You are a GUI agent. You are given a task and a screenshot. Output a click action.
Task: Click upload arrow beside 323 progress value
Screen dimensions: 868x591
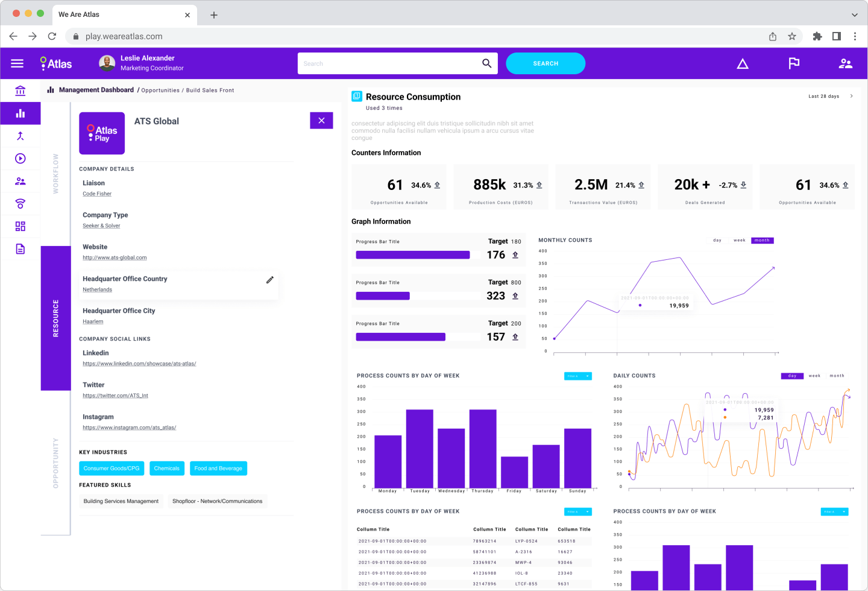[x=515, y=296]
